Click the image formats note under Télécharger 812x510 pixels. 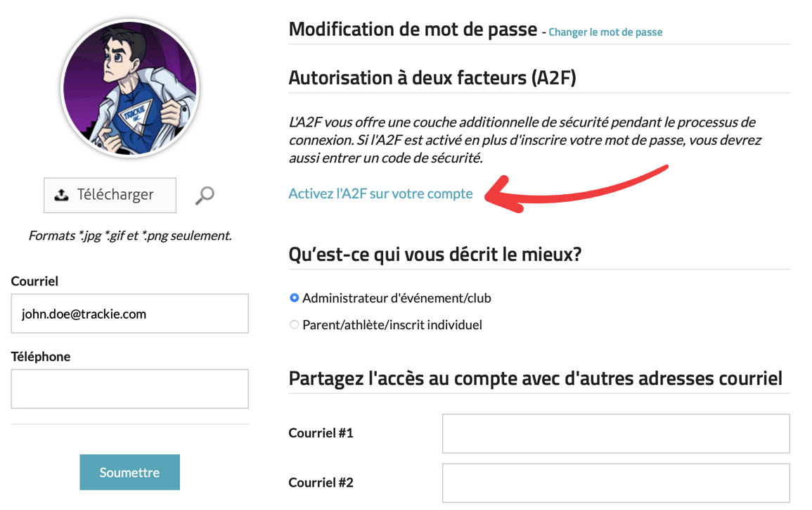[130, 236]
